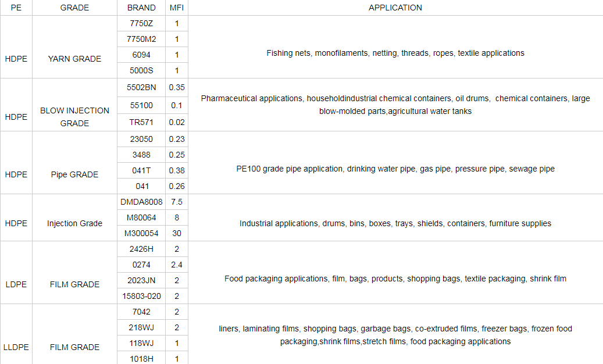Click the MFI column header
The height and width of the screenshot is (364, 603).
pyautogui.click(x=177, y=8)
